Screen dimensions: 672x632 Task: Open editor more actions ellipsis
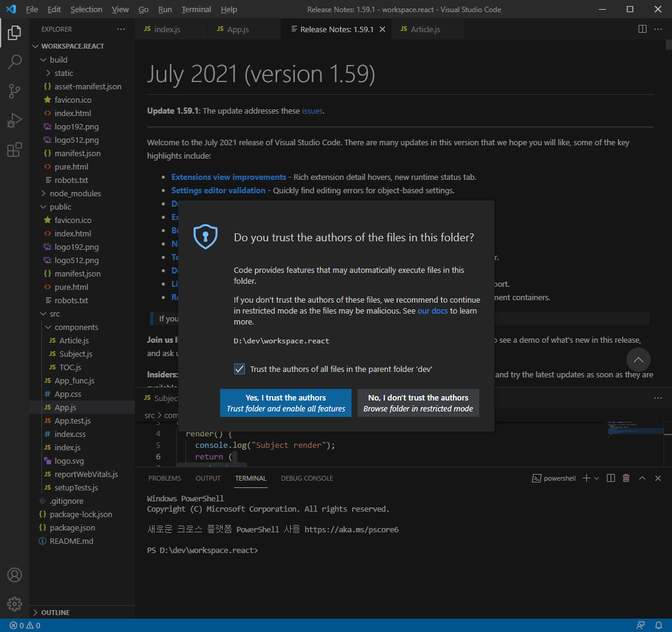tap(658, 29)
